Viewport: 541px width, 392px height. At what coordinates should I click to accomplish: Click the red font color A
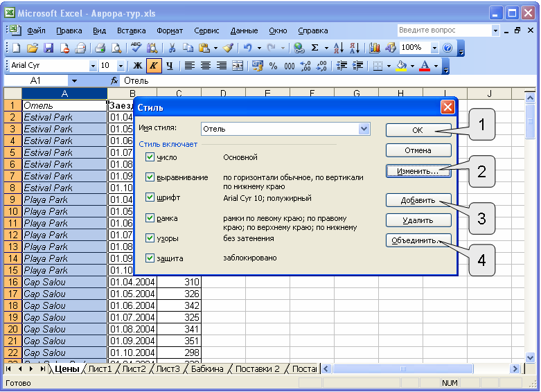click(x=425, y=66)
